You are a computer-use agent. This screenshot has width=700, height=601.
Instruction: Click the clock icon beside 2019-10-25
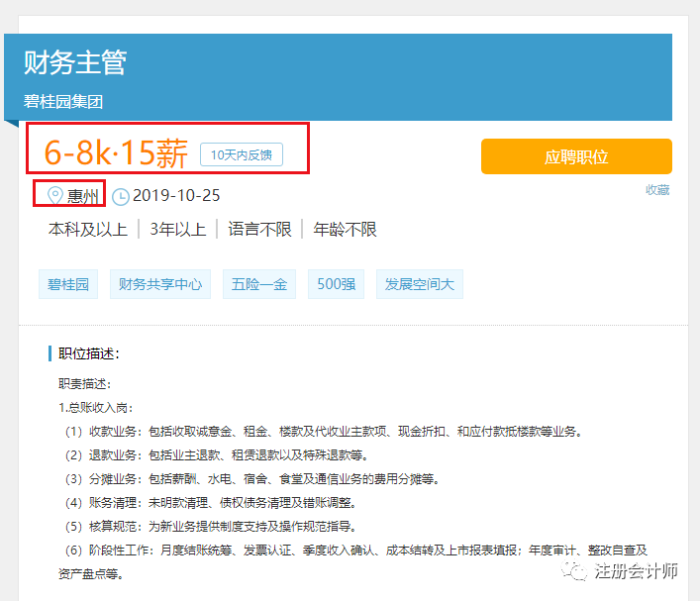[121, 196]
